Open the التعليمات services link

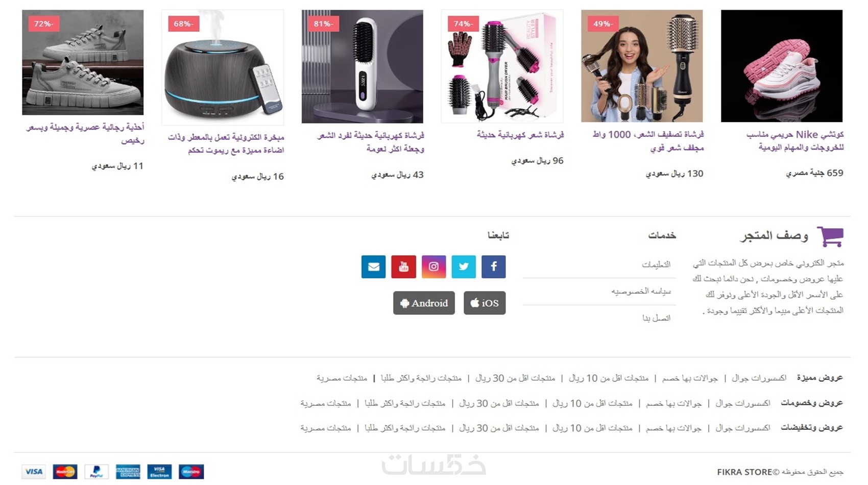click(x=656, y=264)
